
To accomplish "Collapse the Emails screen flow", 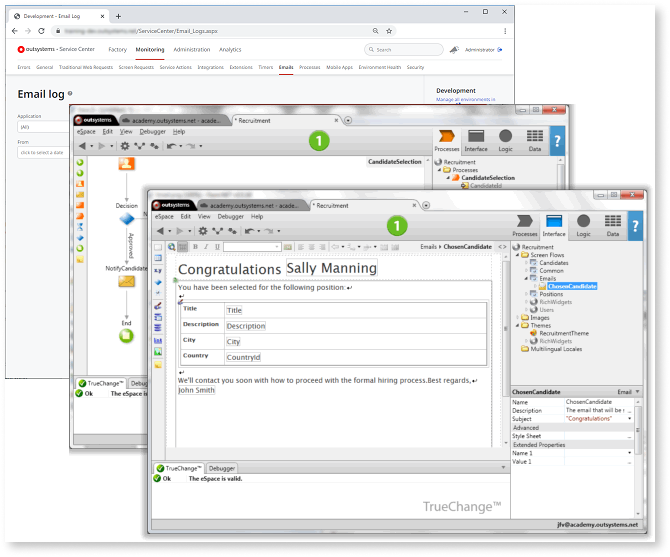I will (526, 278).
